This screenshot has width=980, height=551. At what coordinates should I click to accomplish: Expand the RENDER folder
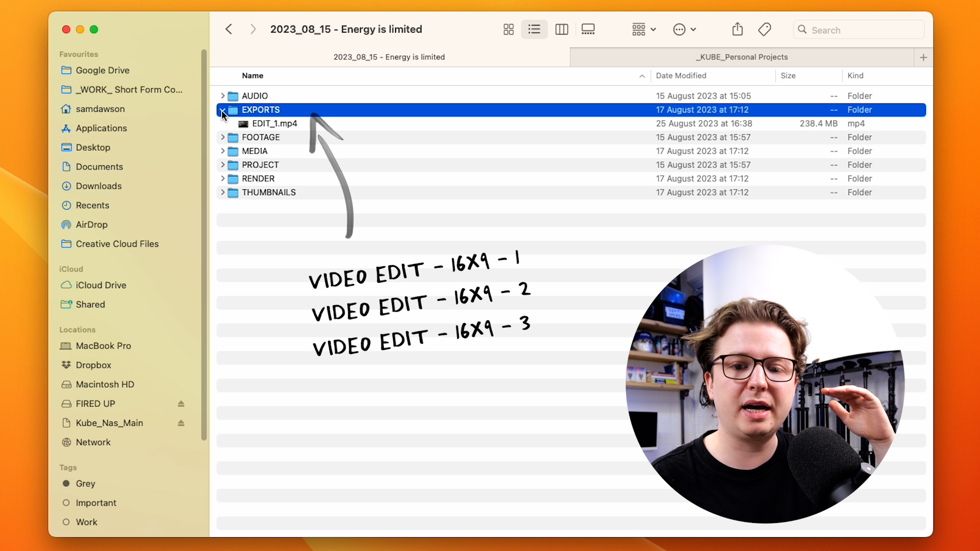pyautogui.click(x=223, y=179)
